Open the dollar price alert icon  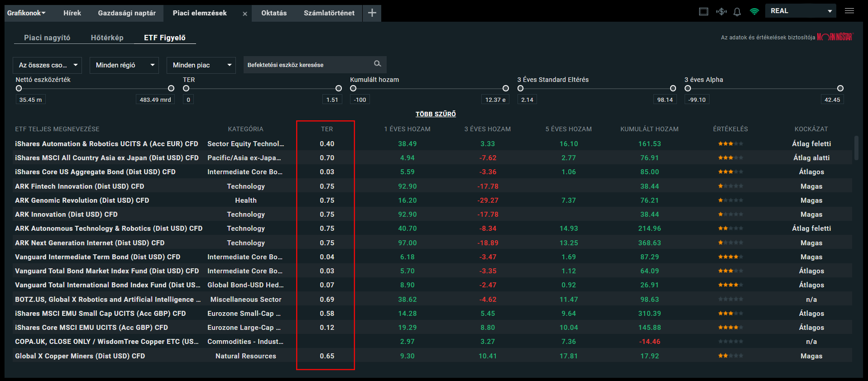tap(721, 12)
